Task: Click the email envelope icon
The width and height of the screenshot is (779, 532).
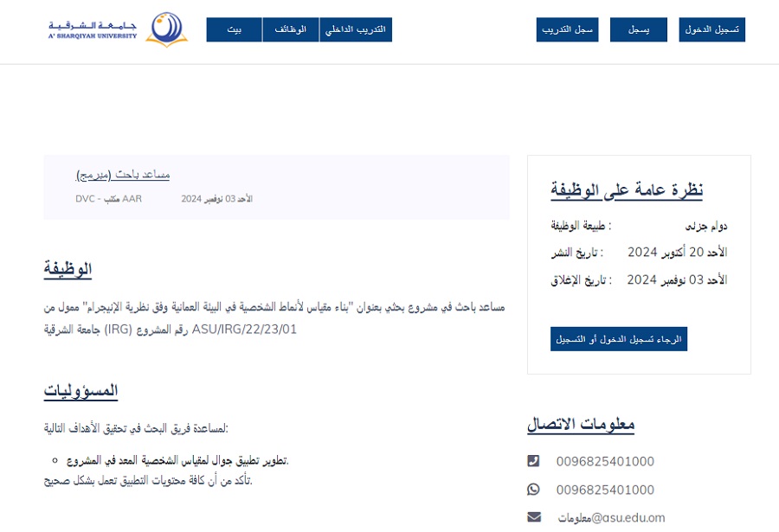Action: [533, 517]
